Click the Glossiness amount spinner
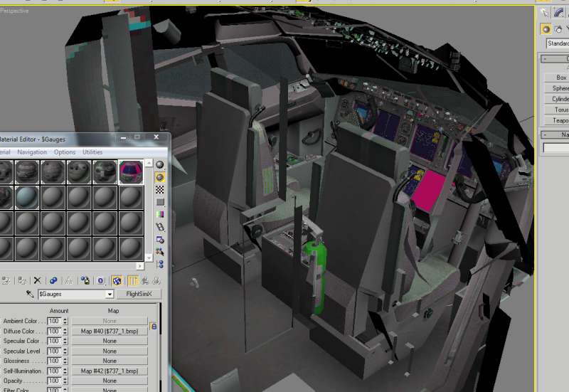Screen dimensions: 569x392 [65, 361]
